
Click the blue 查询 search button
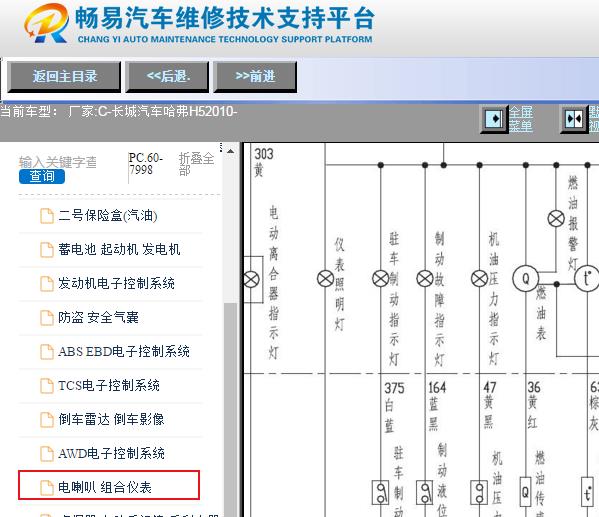coord(42,176)
